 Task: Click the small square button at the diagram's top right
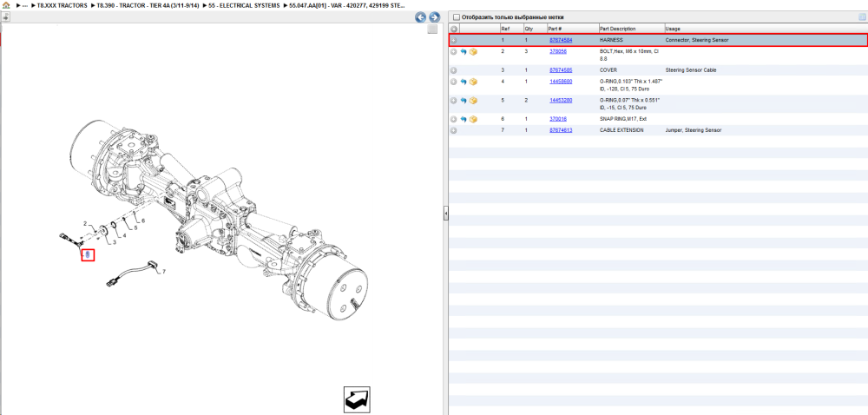coord(432,30)
